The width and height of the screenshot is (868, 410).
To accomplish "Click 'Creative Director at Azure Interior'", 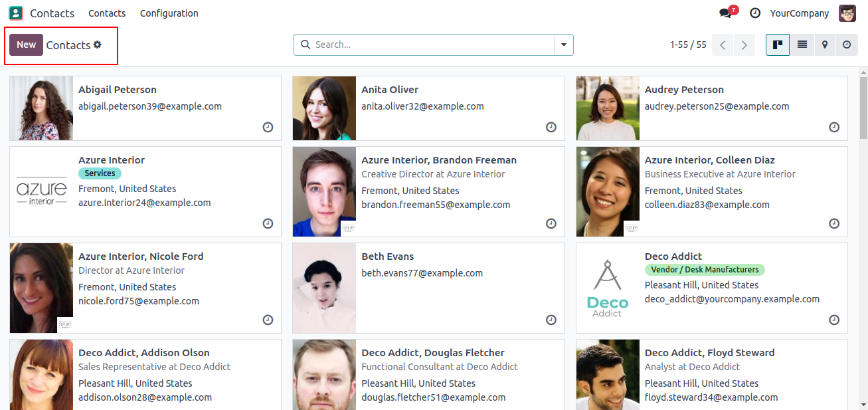I will [433, 174].
